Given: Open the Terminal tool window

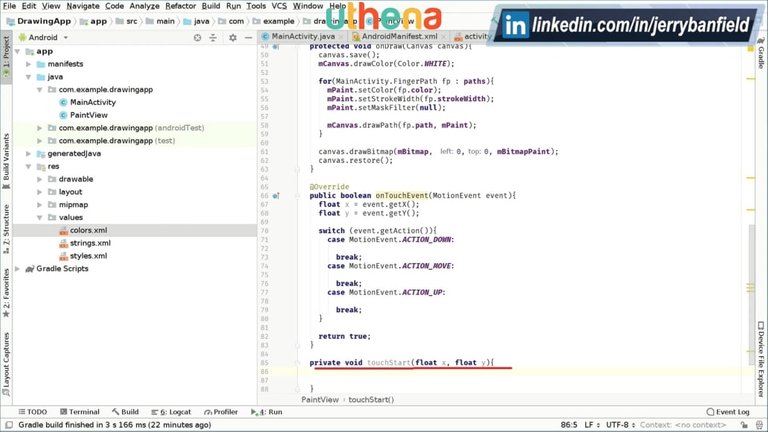Looking at the screenshot, I should [78, 412].
